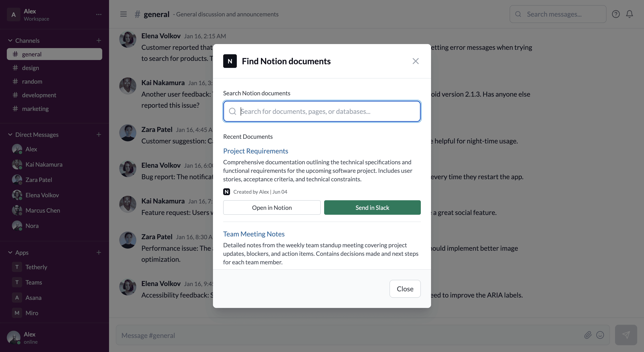Collapse the Apps section

pyautogui.click(x=10, y=252)
